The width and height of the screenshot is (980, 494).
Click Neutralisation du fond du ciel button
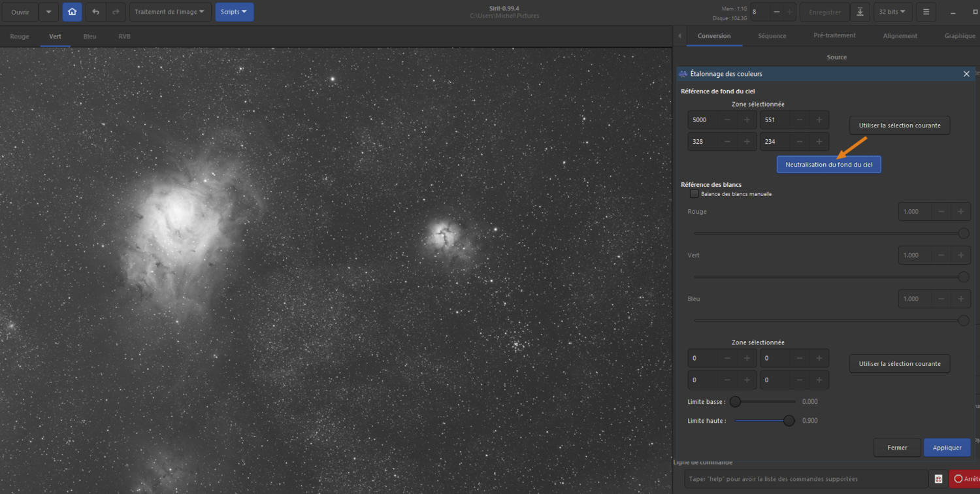coord(828,165)
